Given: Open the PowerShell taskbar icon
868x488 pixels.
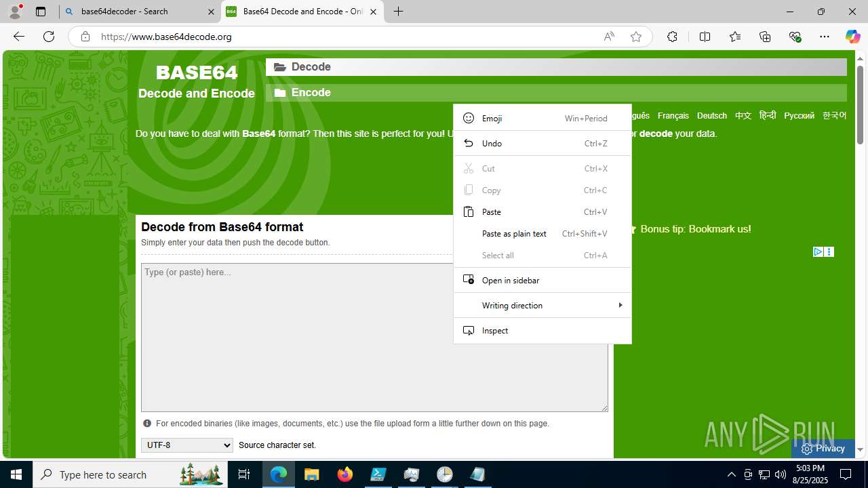Looking at the screenshot, I should tap(378, 474).
